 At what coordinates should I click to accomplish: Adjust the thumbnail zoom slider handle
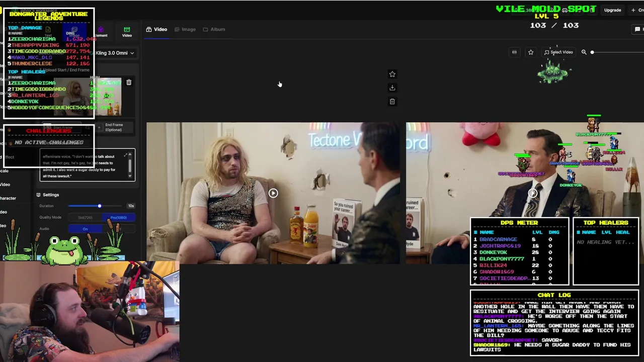click(x=592, y=52)
